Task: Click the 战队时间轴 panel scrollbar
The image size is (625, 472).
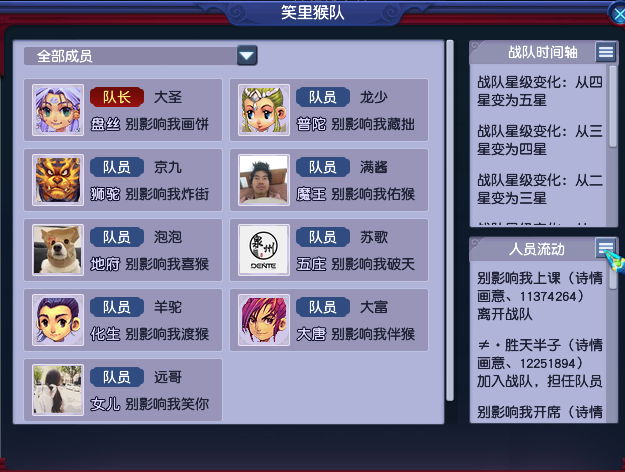Action: [613, 107]
